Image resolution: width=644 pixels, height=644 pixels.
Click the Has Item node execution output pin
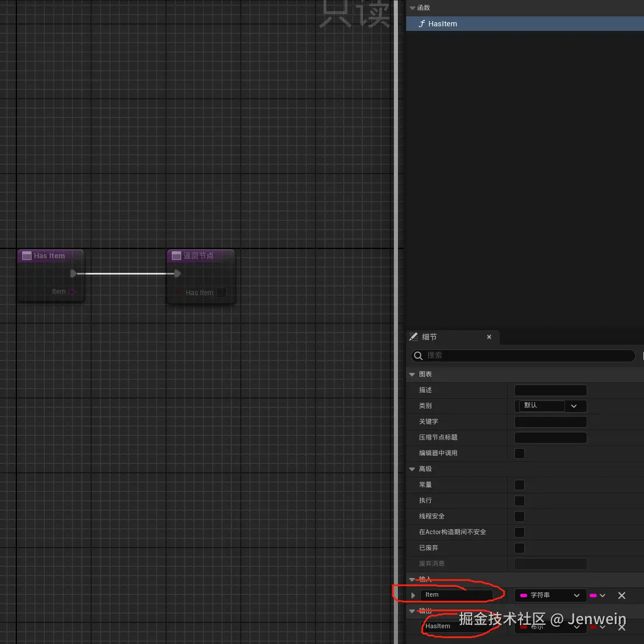tap(73, 273)
